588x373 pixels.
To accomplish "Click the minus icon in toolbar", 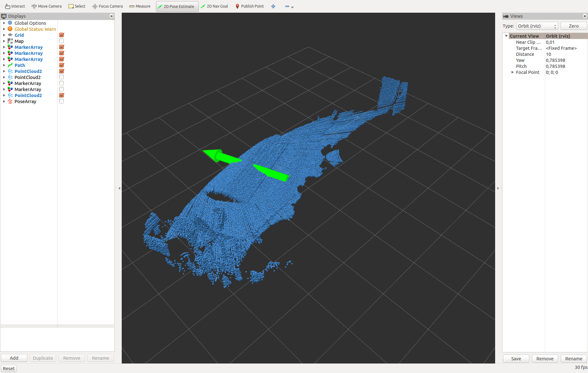I will pos(287,6).
